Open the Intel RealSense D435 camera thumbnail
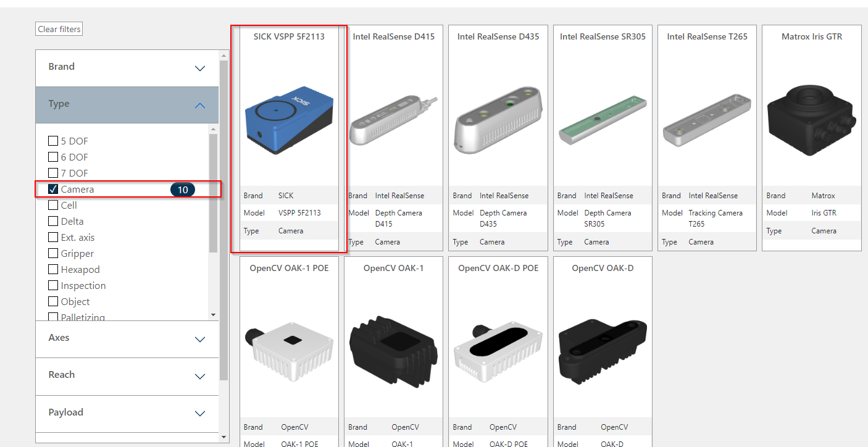This screenshot has width=868, height=447. (x=498, y=120)
